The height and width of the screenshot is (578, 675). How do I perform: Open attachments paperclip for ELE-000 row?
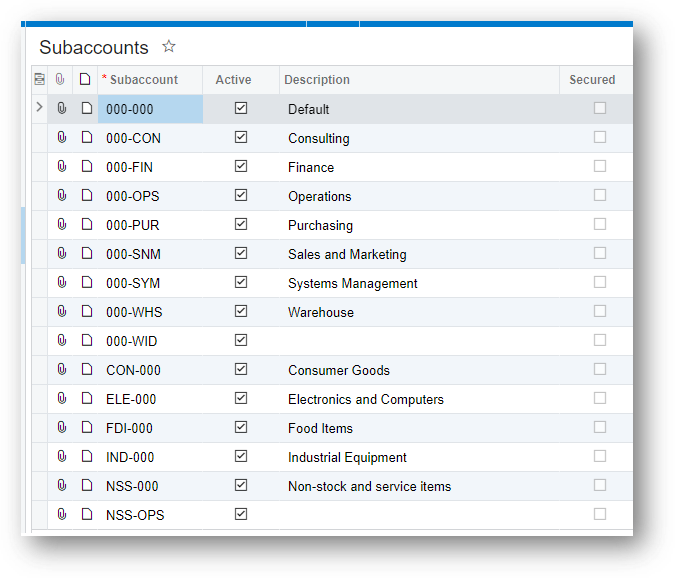(62, 399)
